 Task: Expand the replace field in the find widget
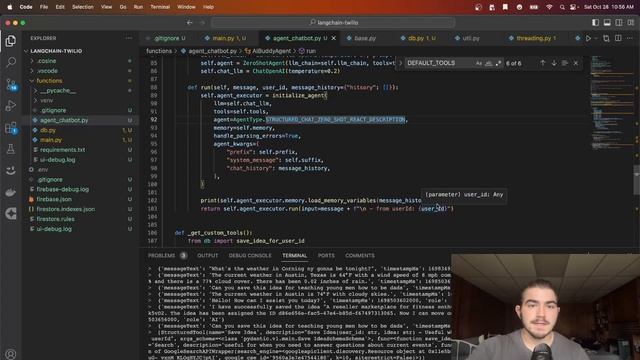coord(400,63)
